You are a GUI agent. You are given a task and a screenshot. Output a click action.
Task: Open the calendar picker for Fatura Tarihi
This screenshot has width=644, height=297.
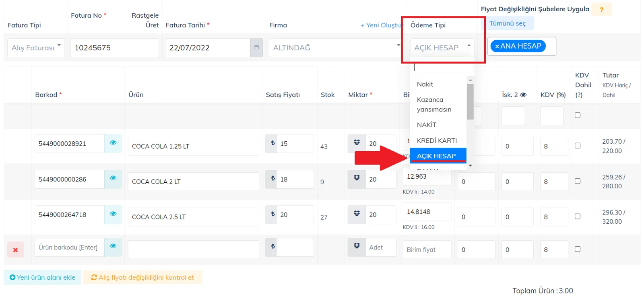256,47
